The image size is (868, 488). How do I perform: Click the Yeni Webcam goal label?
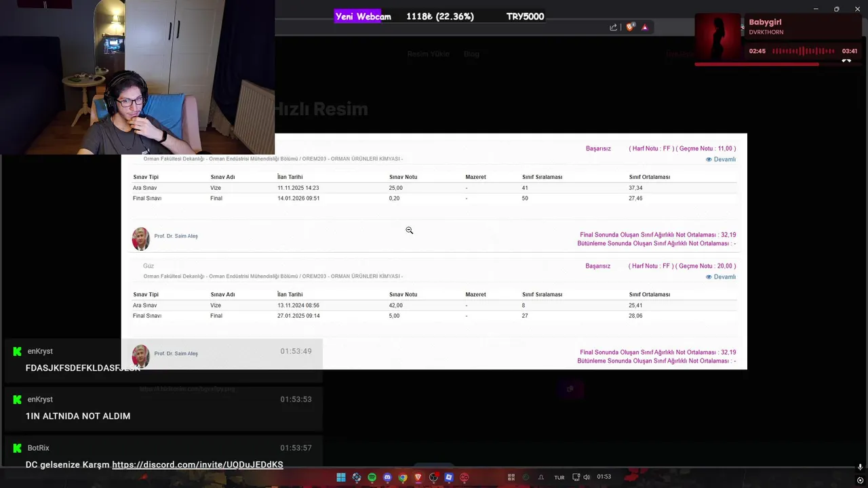pyautogui.click(x=363, y=16)
